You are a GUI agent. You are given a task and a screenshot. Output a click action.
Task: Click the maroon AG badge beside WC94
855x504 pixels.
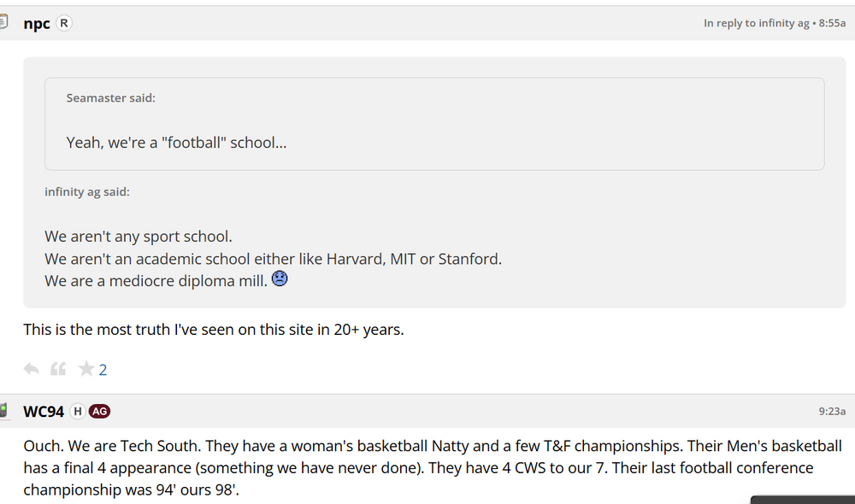(100, 412)
